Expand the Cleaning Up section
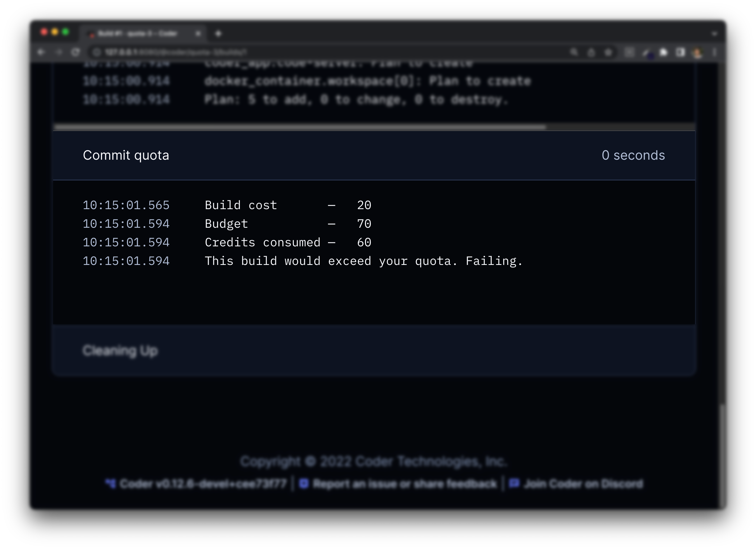Viewport: 756px width, 549px height. coord(120,350)
